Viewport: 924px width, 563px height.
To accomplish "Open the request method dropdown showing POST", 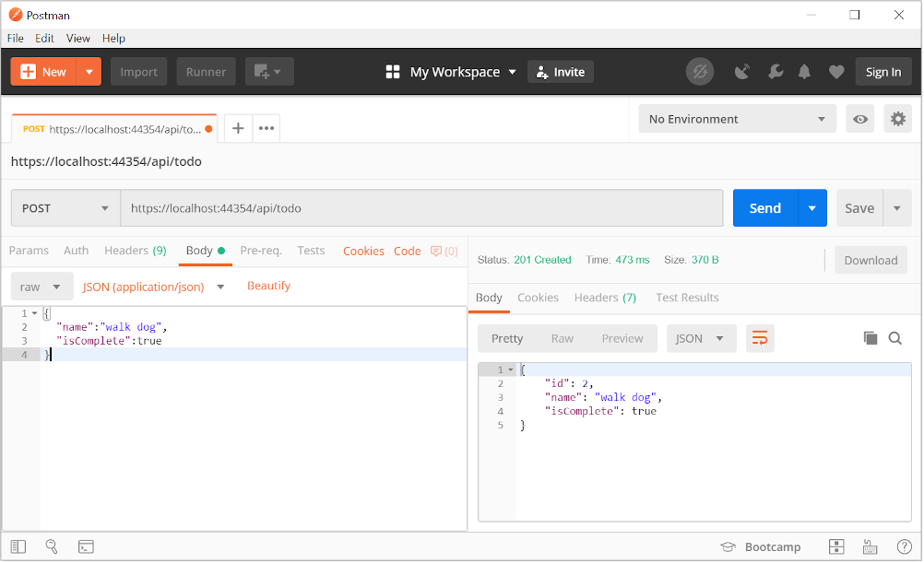I will pos(65,208).
